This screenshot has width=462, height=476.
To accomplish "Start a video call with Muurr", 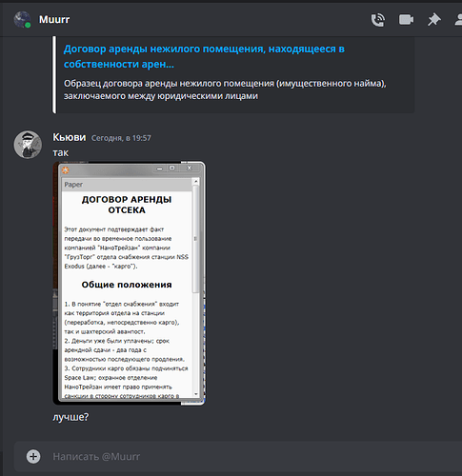I will point(406,20).
